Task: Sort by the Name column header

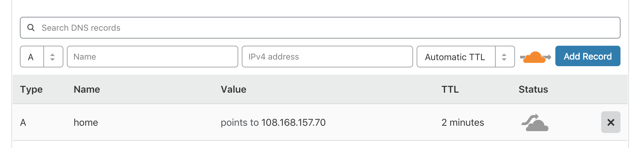Action: tap(87, 89)
